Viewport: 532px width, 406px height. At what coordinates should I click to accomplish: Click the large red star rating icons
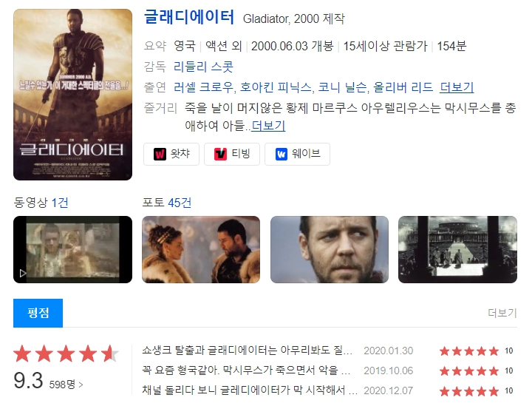[x=66, y=353]
